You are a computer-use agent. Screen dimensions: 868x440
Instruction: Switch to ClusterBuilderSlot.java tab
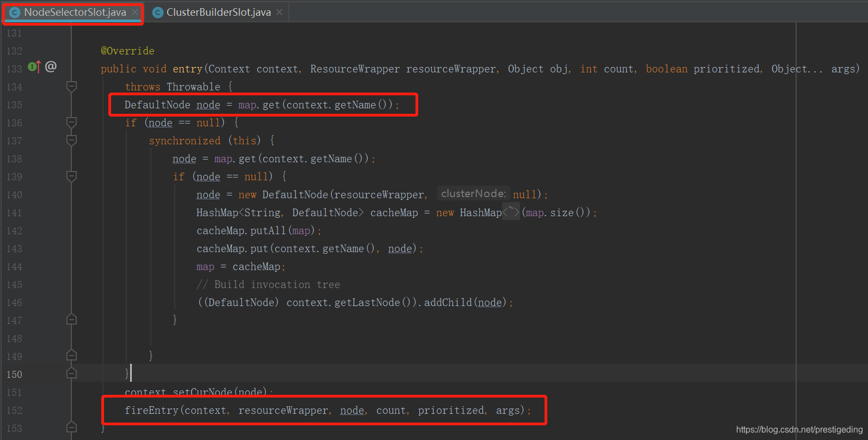click(x=218, y=13)
